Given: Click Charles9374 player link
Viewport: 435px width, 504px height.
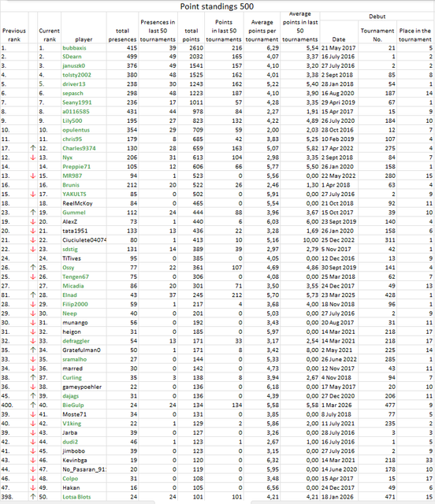Looking at the screenshot, I should (79, 148).
